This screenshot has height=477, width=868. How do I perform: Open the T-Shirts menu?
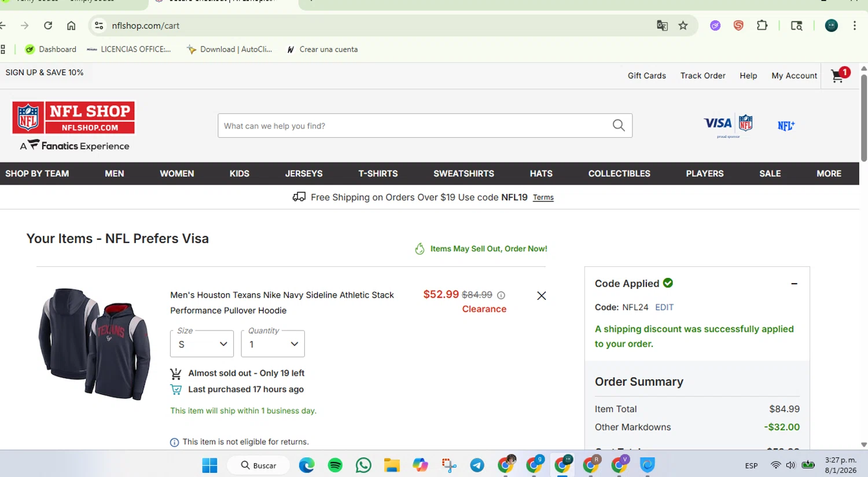click(378, 174)
